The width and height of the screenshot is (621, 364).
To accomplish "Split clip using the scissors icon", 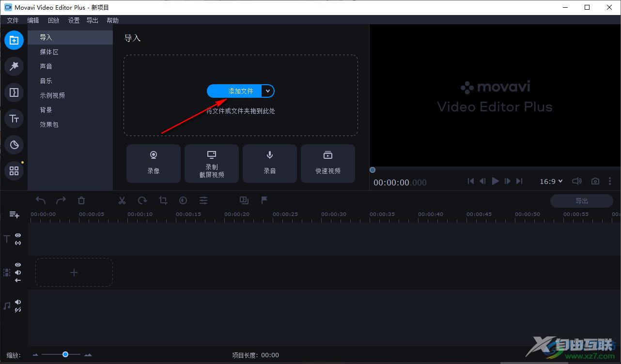I will [122, 200].
